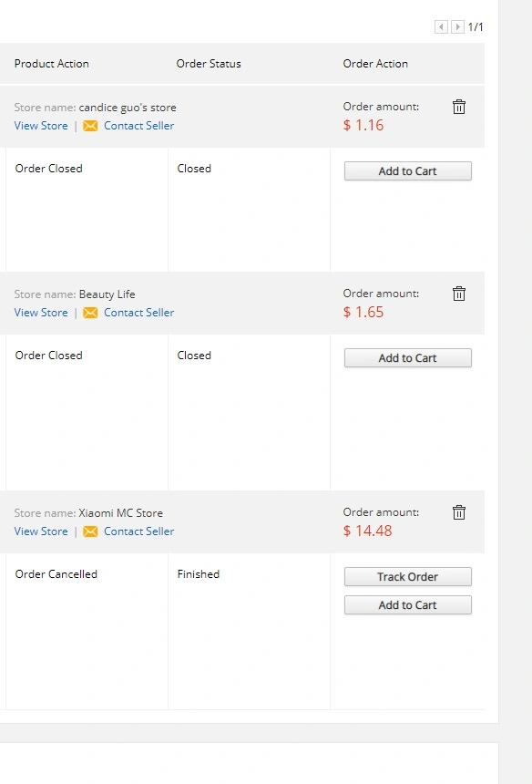532x784 pixels.
Task: Click envelope icon beside Beauty Life store
Action: [90, 313]
